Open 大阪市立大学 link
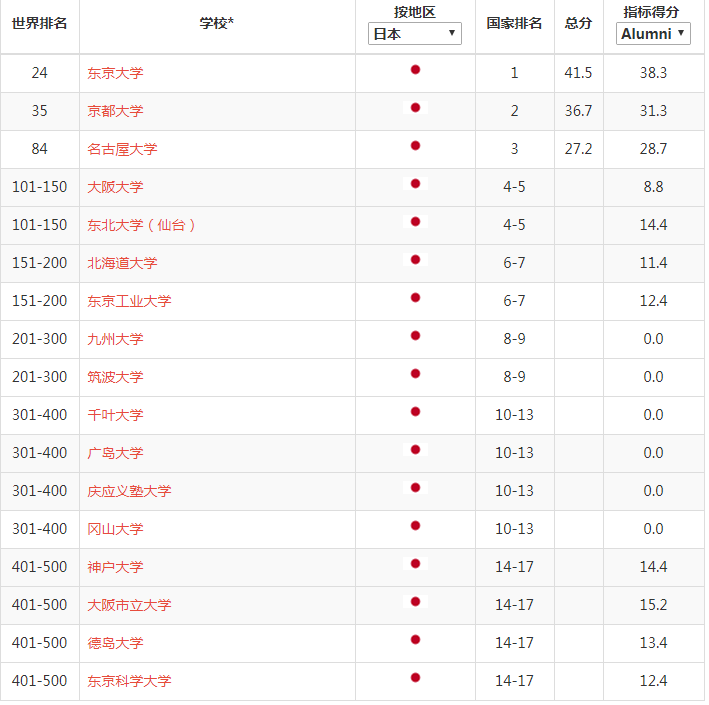Image resolution: width=709 pixels, height=705 pixels. 129,605
